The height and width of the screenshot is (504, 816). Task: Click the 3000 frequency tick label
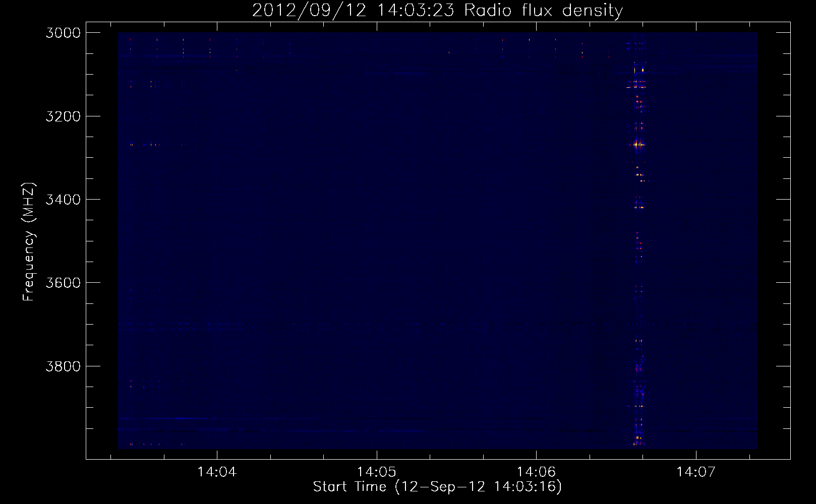(x=63, y=33)
